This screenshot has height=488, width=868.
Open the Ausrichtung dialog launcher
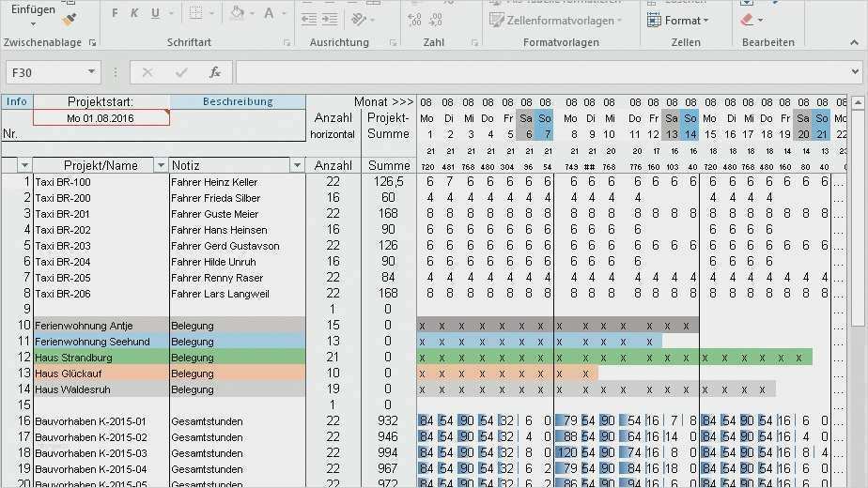(393, 42)
